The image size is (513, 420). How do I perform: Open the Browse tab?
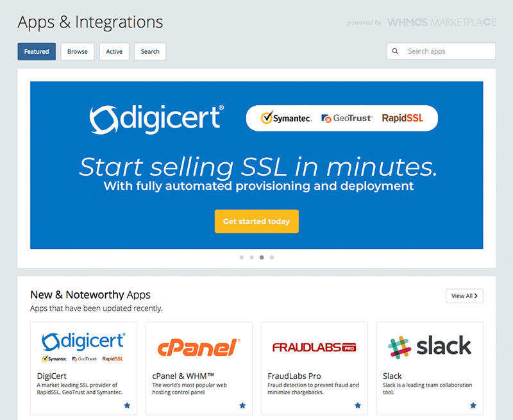click(x=78, y=51)
